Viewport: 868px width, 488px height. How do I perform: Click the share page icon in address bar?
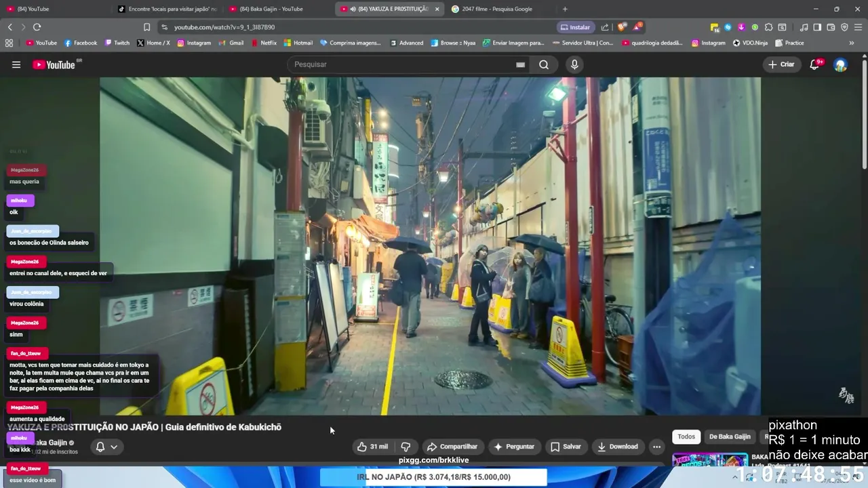click(604, 27)
